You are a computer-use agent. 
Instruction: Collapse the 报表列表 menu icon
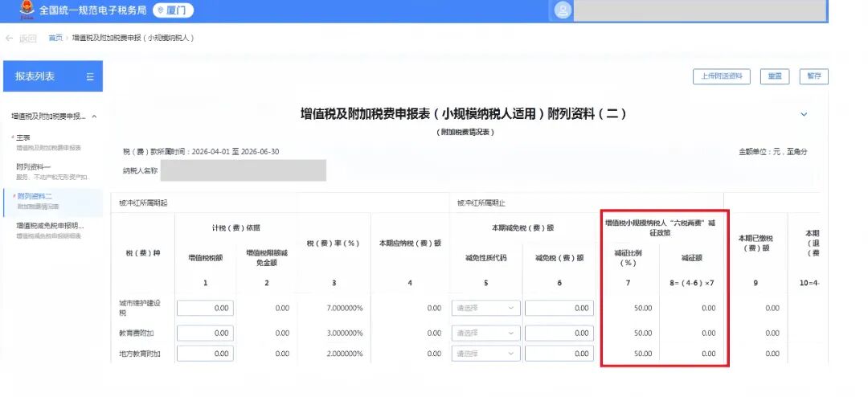(x=90, y=77)
